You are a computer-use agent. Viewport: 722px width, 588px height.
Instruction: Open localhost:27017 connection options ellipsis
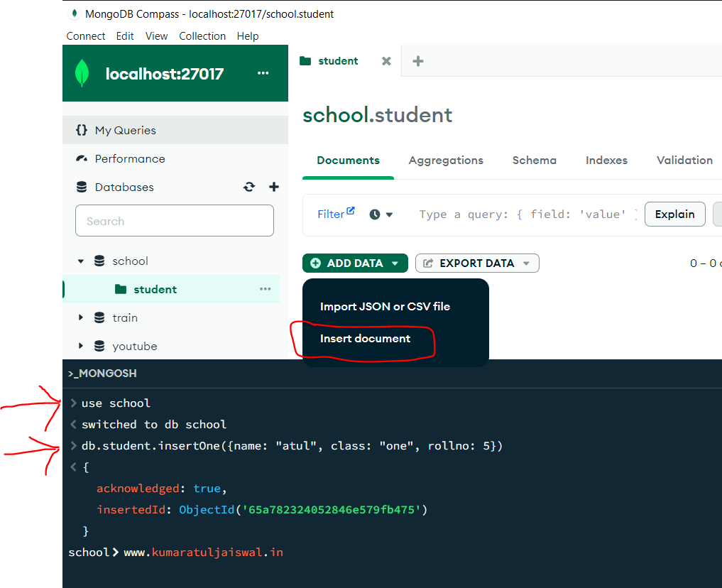263,72
